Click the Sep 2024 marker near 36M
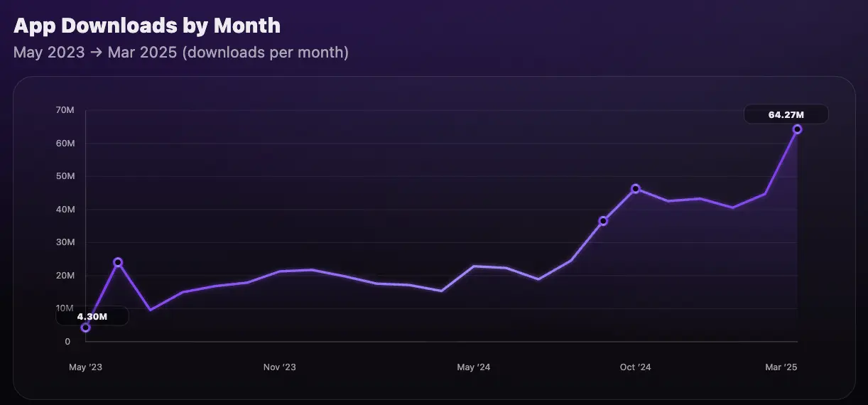The height and width of the screenshot is (405, 868). (603, 221)
